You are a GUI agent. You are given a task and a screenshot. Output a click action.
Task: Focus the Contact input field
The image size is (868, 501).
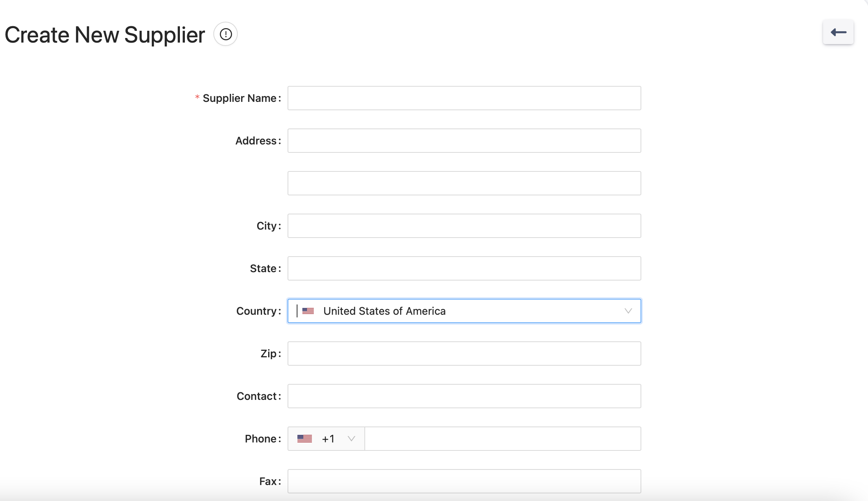(464, 396)
